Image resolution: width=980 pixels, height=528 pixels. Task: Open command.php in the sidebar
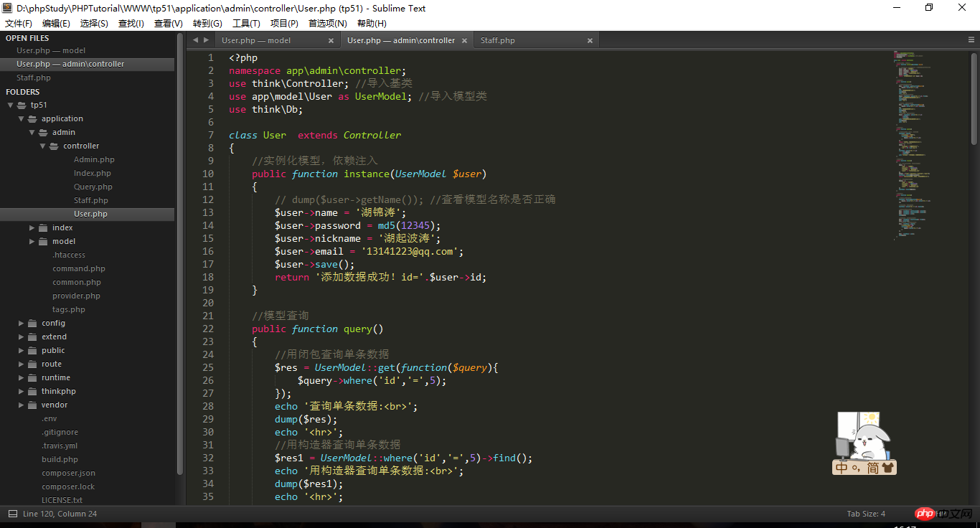[79, 268]
